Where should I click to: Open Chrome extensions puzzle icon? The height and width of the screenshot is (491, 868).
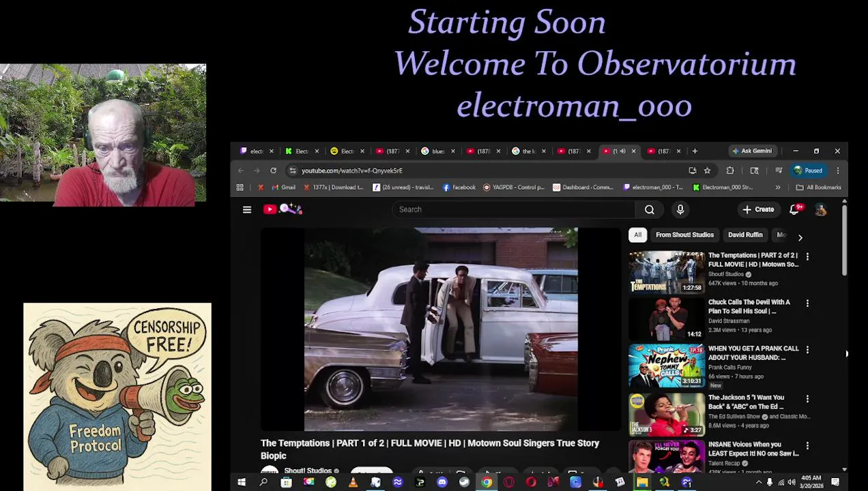pyautogui.click(x=730, y=170)
